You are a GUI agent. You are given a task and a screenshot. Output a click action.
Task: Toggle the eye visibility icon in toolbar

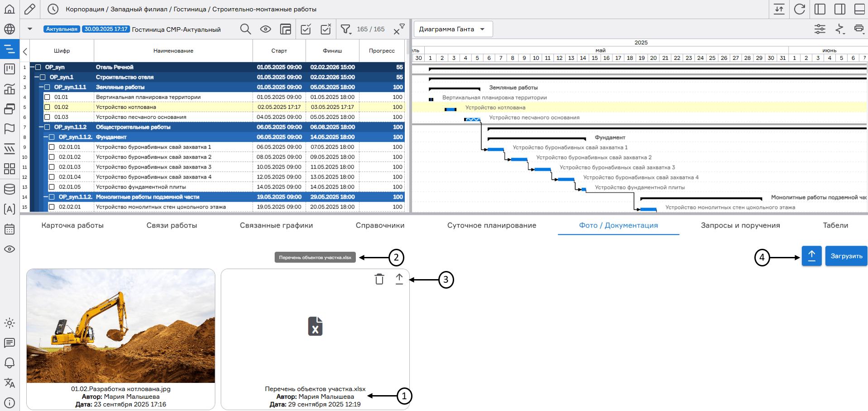pyautogui.click(x=266, y=29)
